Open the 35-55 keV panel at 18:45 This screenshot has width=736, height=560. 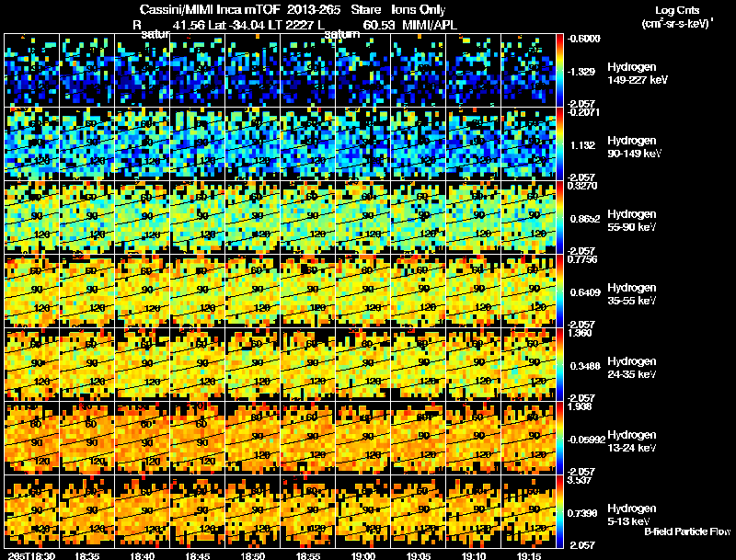click(x=197, y=291)
